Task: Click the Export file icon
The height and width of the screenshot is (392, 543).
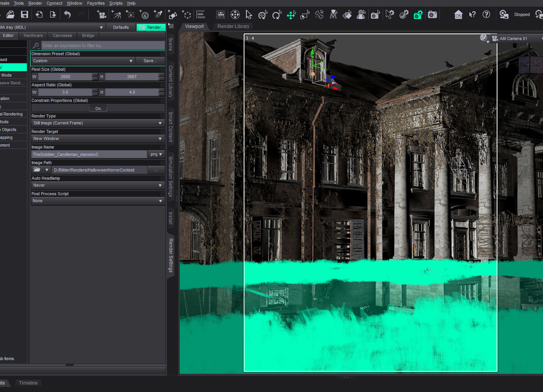Action: [x=53, y=15]
